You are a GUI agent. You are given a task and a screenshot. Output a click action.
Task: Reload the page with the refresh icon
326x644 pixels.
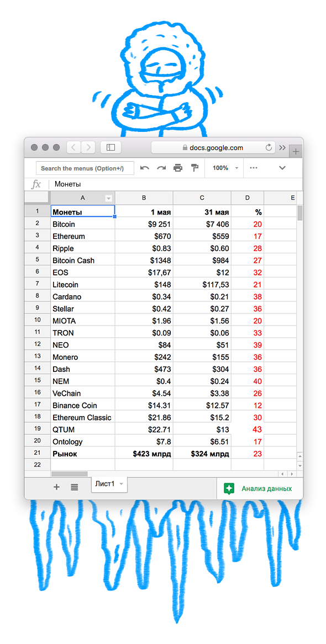(269, 147)
